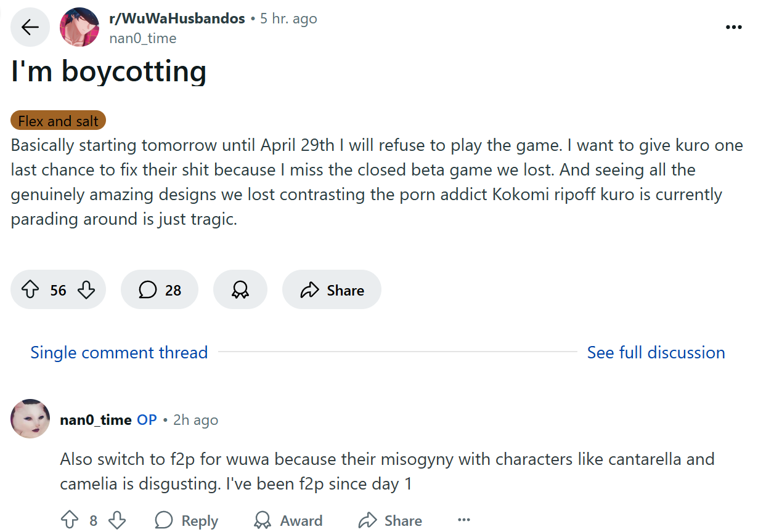Reply to nan0_time's comment

(186, 520)
